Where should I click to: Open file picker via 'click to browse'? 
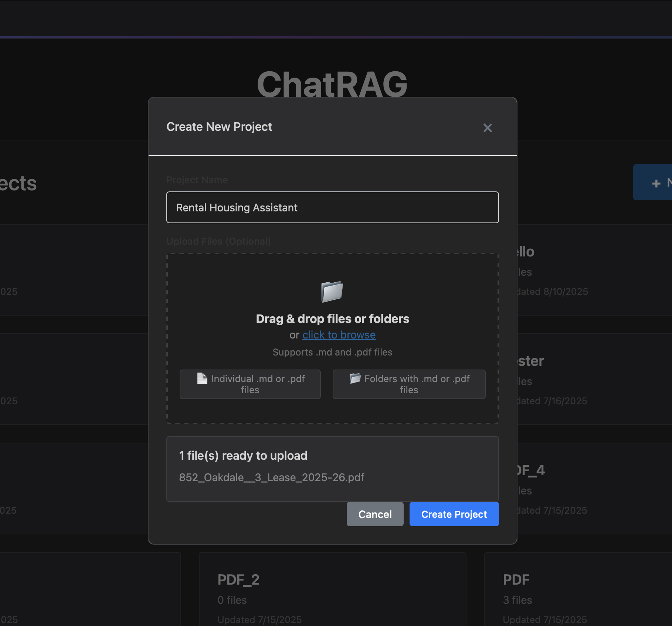coord(339,335)
